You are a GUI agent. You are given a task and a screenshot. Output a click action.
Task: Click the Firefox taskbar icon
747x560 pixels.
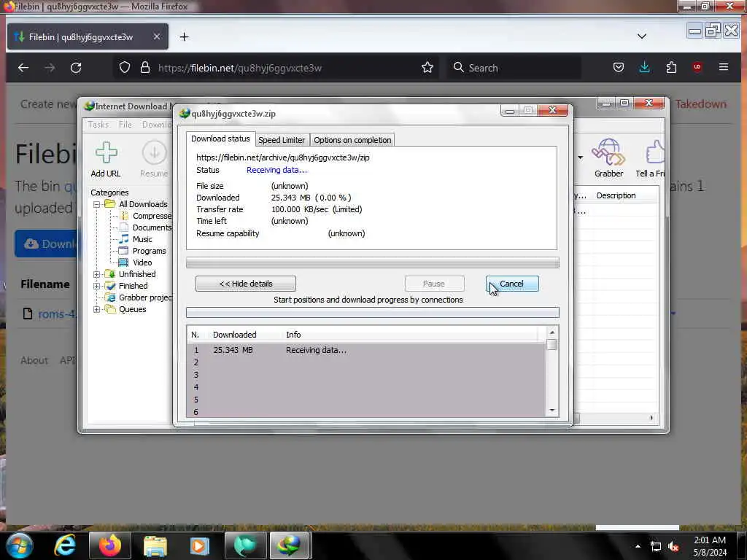click(x=110, y=545)
